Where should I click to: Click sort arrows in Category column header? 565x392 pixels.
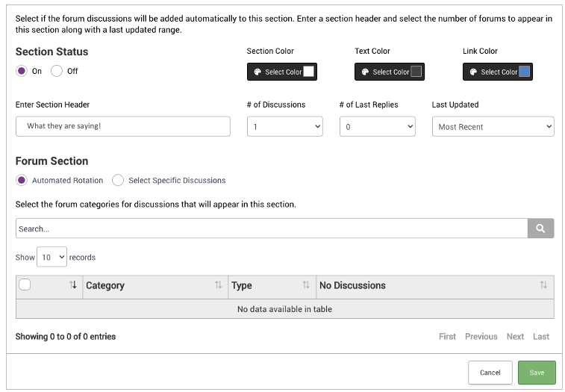point(218,285)
